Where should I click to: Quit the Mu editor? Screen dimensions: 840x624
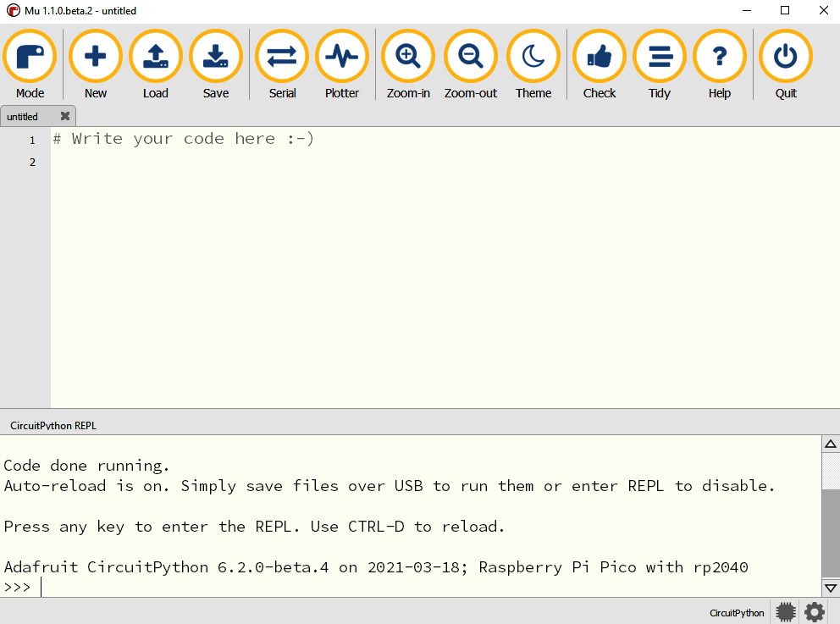tap(786, 64)
